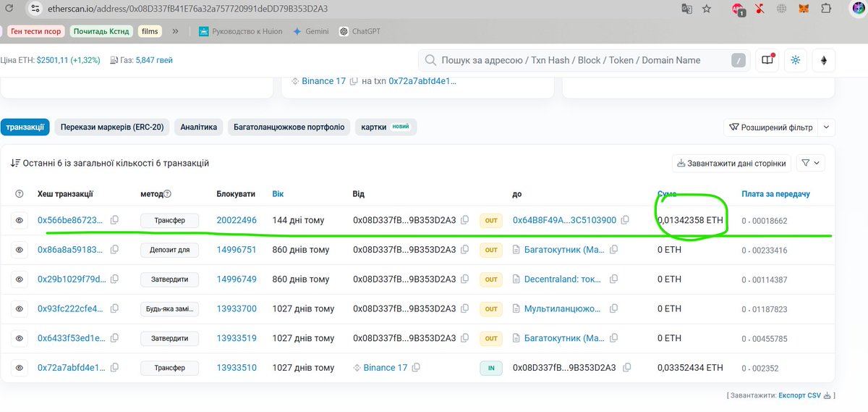This screenshot has height=412, width=868.
Task: Switch to the транзакції tab
Action: tap(25, 127)
